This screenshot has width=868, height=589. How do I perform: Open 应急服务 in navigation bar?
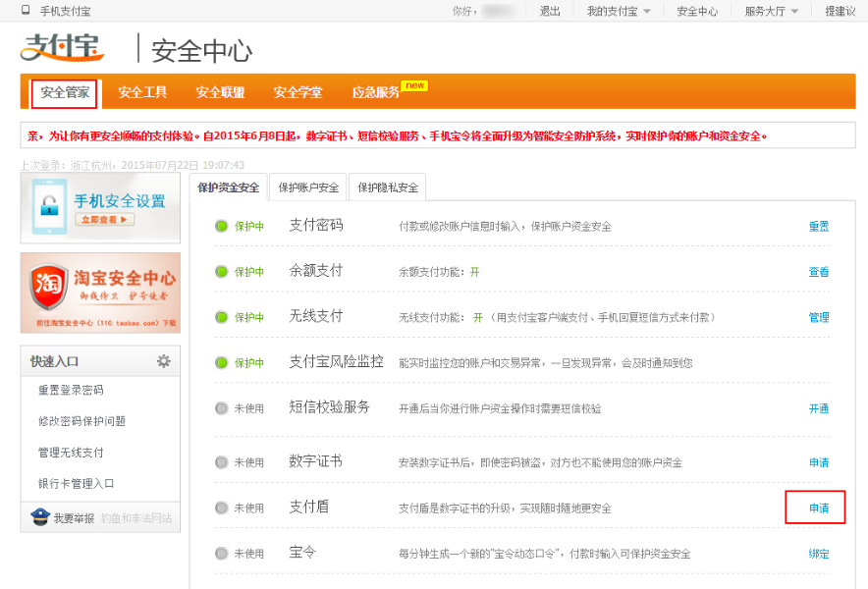pos(376,92)
